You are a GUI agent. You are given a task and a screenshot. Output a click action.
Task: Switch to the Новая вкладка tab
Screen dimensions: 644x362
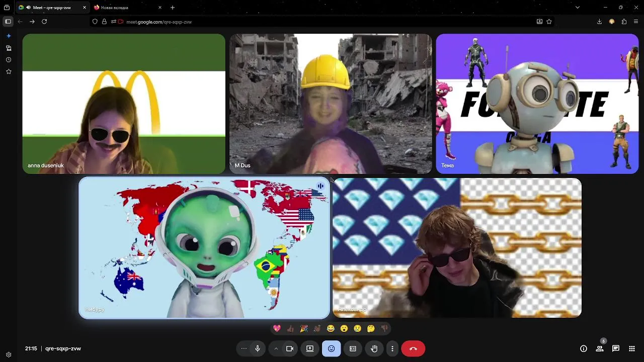(x=128, y=8)
